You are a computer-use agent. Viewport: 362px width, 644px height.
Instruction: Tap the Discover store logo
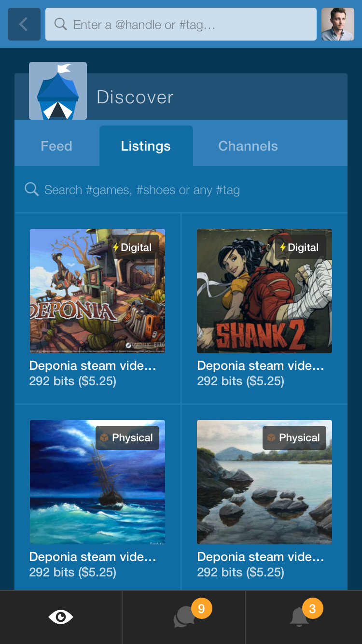click(x=58, y=91)
